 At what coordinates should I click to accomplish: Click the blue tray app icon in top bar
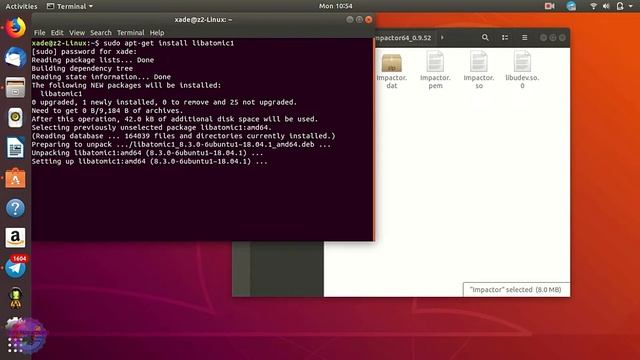point(571,6)
